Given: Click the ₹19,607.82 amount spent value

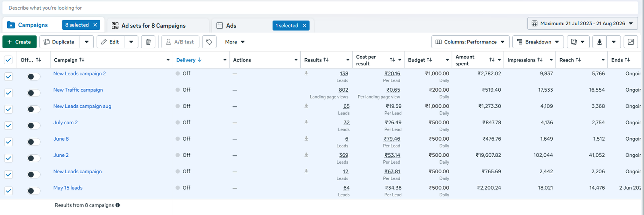Looking at the screenshot, I should click(488, 155).
